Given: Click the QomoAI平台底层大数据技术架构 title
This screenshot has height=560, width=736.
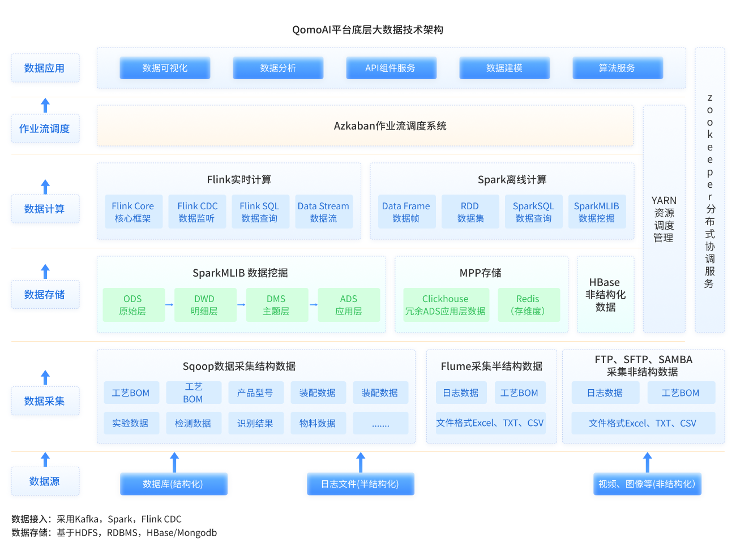Looking at the screenshot, I should pos(367,29).
